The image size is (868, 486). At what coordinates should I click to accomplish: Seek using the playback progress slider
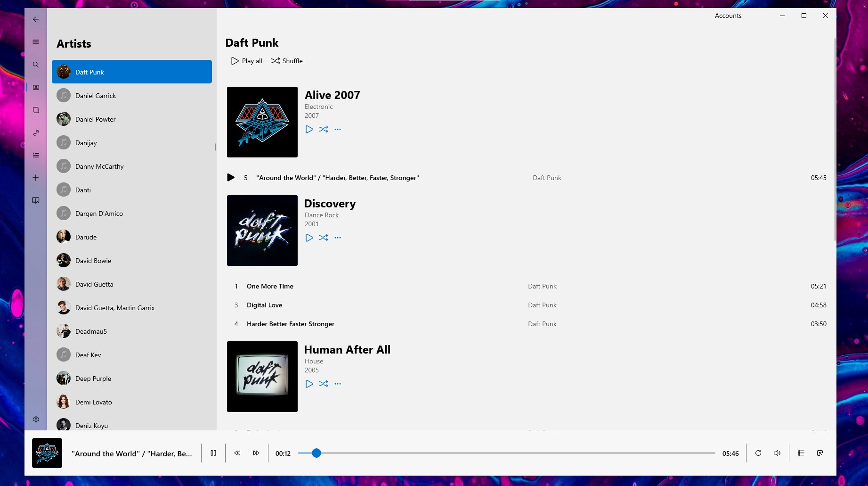click(x=506, y=453)
